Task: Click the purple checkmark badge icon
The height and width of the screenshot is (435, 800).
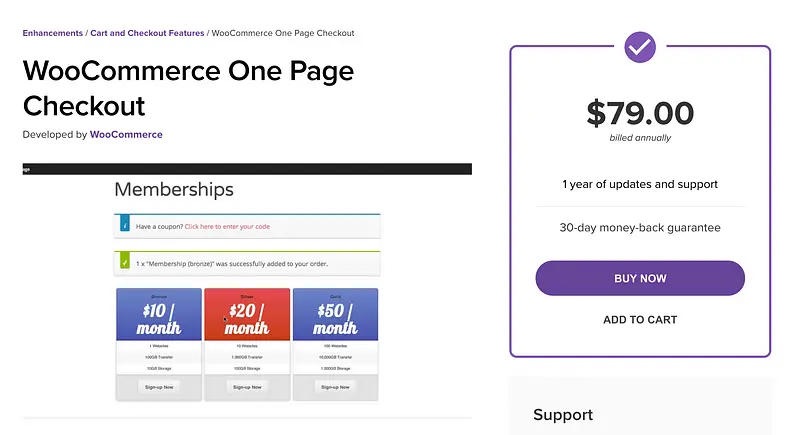Action: click(640, 46)
